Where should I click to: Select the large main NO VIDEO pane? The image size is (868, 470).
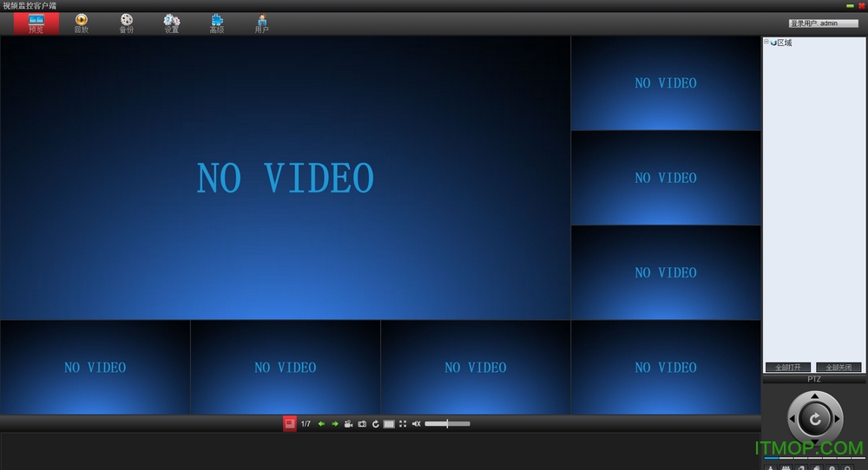tap(285, 178)
